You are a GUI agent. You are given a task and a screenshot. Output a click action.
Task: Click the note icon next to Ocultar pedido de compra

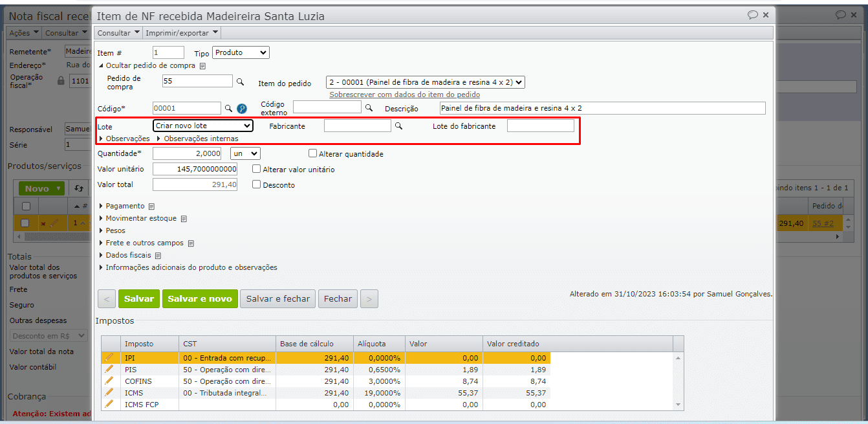tap(202, 66)
